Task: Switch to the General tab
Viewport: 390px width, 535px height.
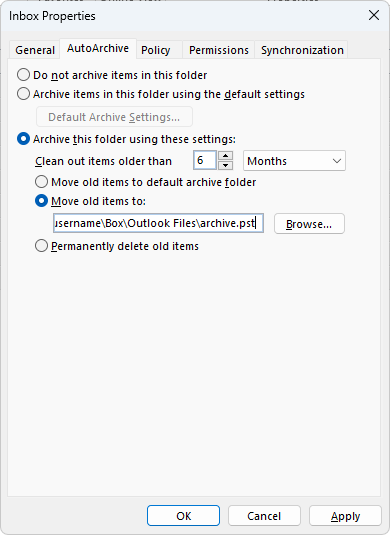Action: coord(35,50)
